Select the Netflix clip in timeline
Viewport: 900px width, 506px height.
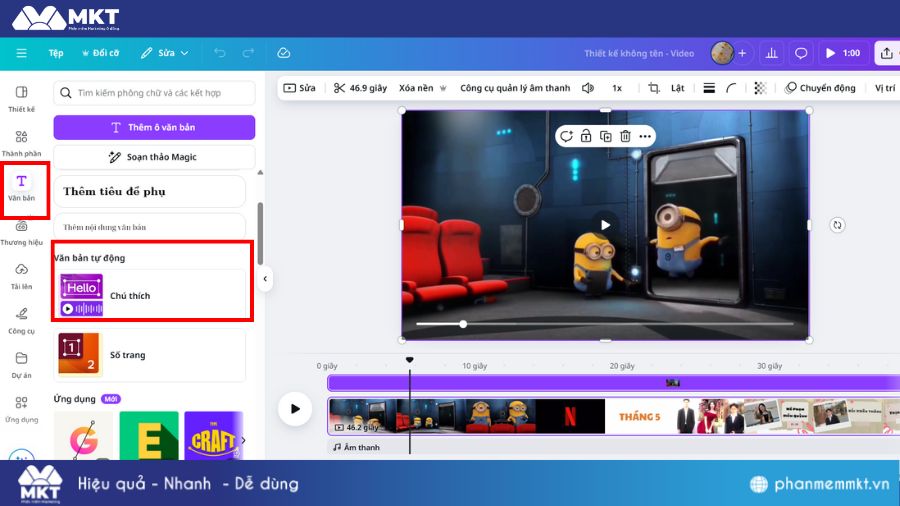569,417
